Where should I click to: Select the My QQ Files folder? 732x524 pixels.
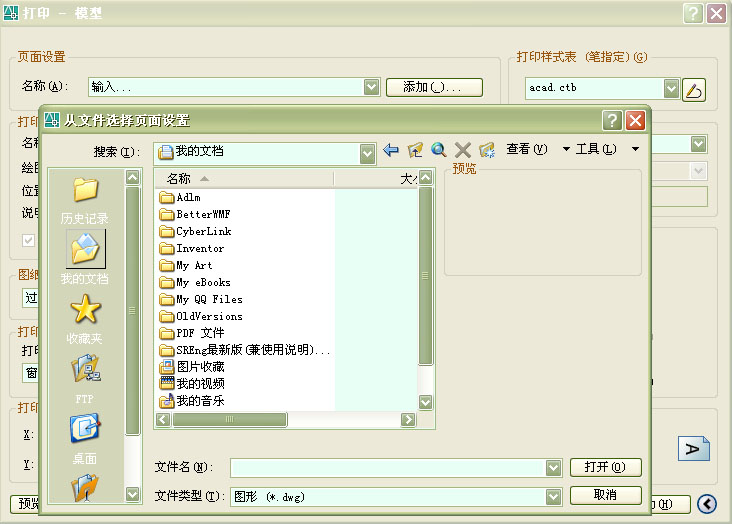pos(201,299)
